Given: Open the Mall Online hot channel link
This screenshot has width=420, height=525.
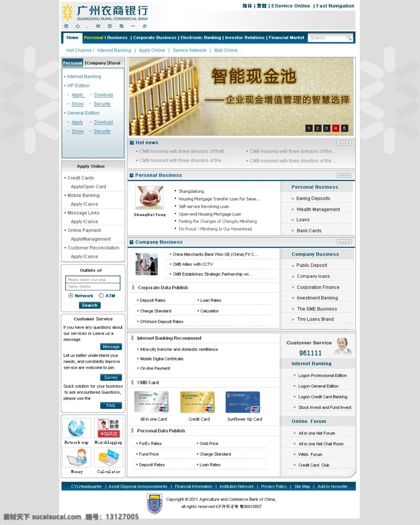Looking at the screenshot, I should [226, 50].
